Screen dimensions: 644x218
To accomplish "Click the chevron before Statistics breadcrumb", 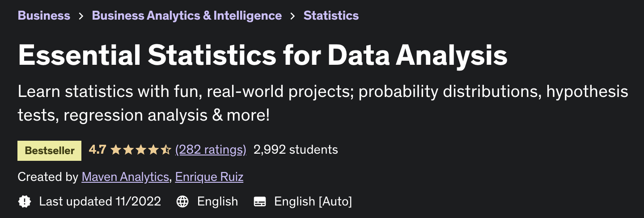I will (292, 16).
